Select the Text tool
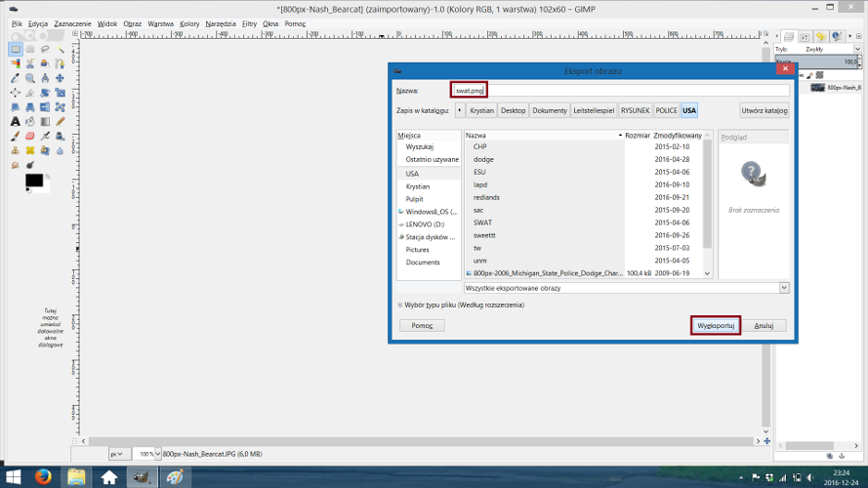This screenshot has height=488, width=868. pyautogui.click(x=16, y=121)
